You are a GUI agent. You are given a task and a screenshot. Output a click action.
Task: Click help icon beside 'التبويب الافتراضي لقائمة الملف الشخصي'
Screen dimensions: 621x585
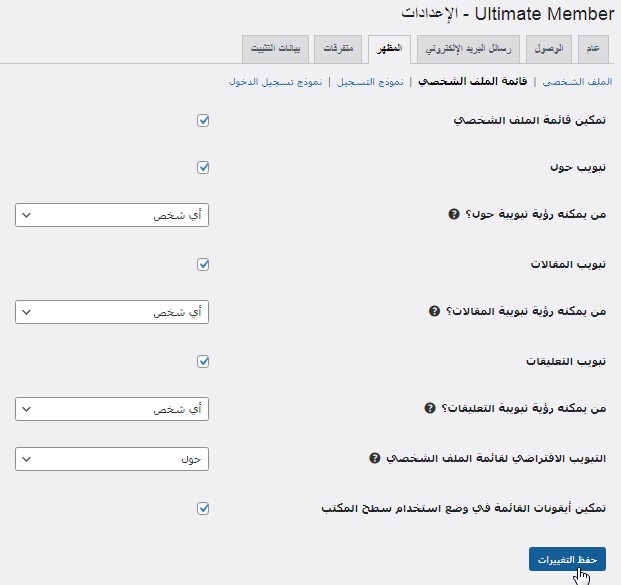point(375,458)
